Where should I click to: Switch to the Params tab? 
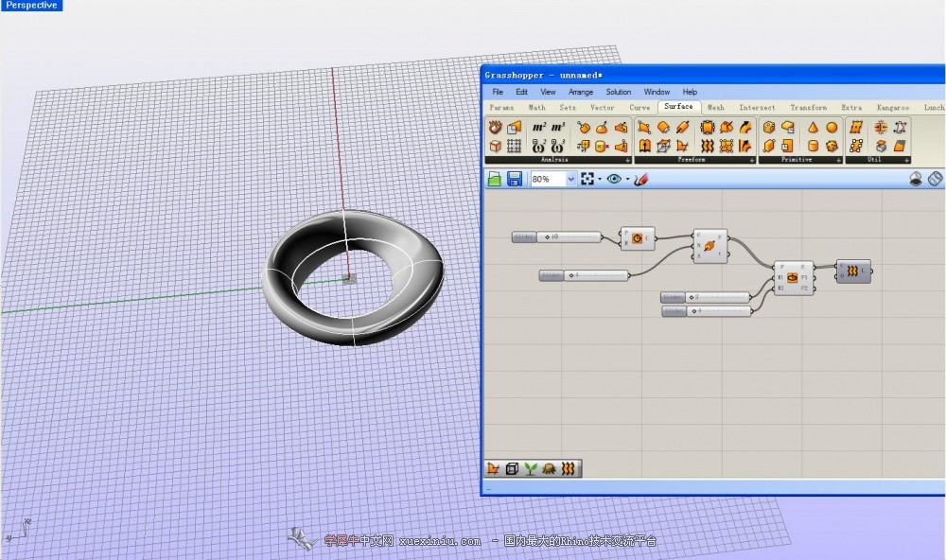[502, 108]
